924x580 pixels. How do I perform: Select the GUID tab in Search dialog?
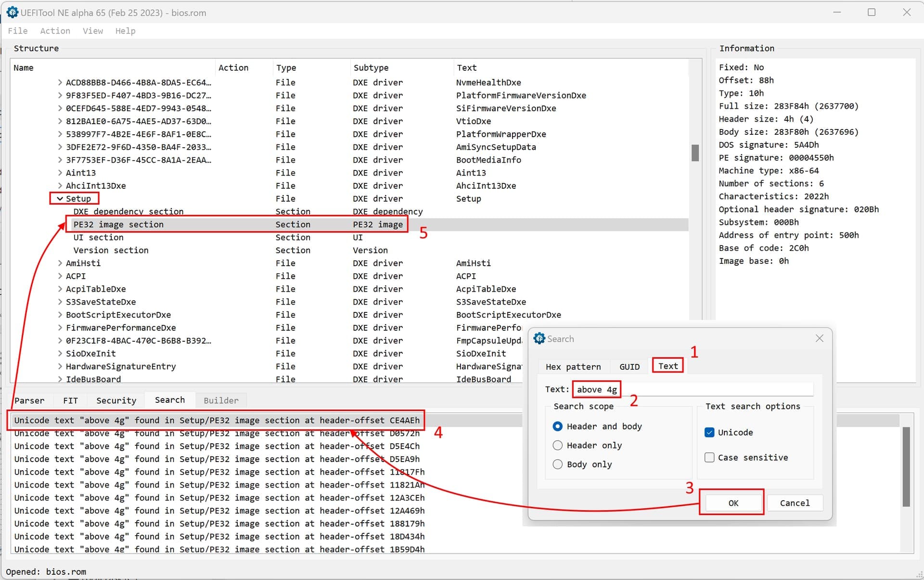[629, 367]
